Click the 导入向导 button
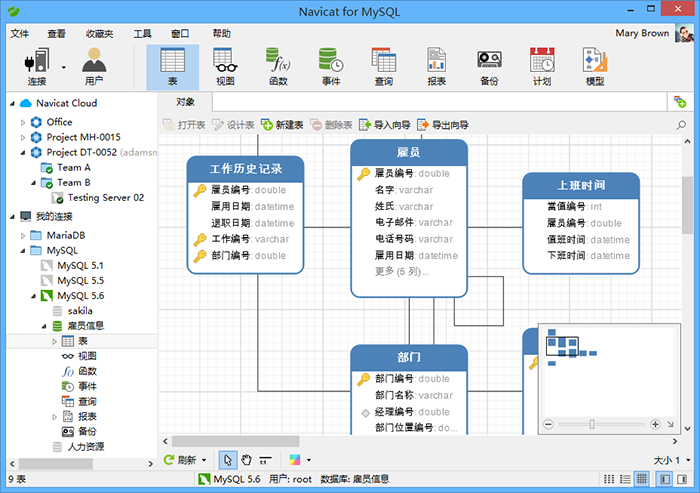The height and width of the screenshot is (493, 700). (385, 125)
